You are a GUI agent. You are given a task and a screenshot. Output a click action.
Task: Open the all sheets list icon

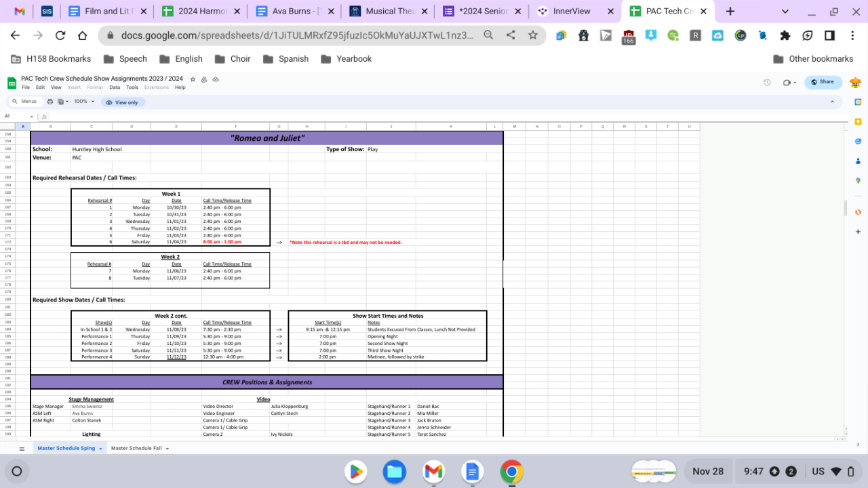22,449
